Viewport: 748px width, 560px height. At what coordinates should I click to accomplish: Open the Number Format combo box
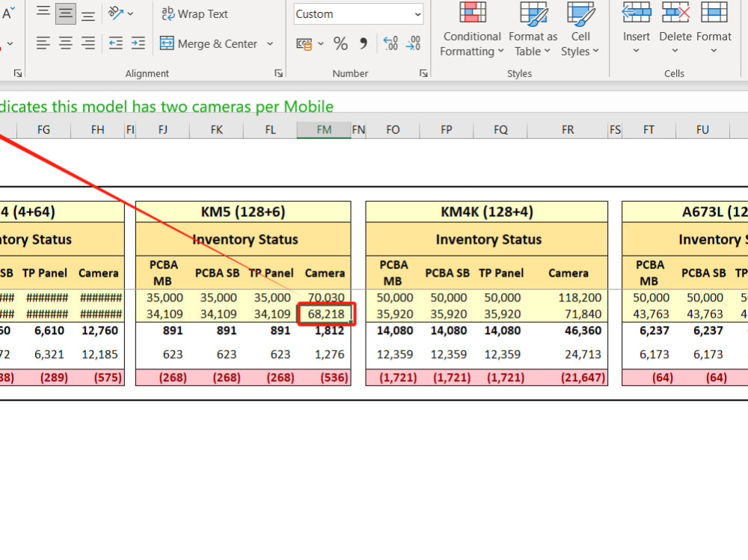click(358, 14)
